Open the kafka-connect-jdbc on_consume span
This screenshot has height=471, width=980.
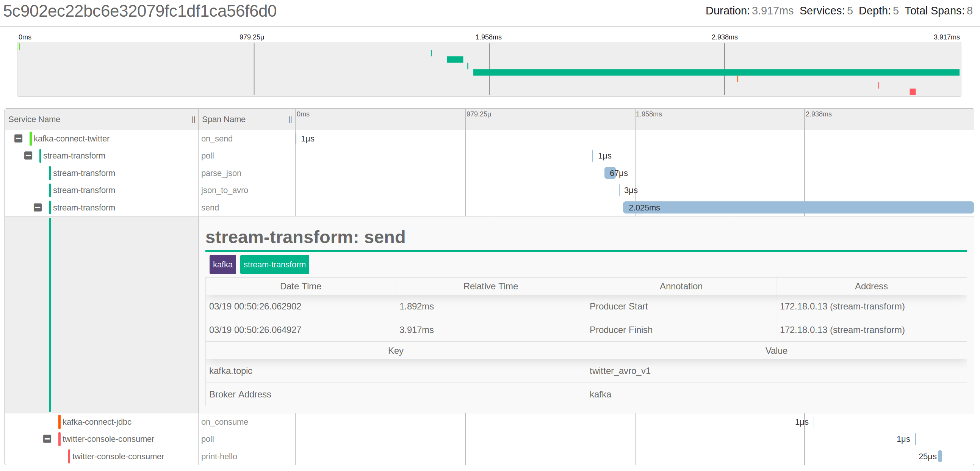[x=224, y=422]
